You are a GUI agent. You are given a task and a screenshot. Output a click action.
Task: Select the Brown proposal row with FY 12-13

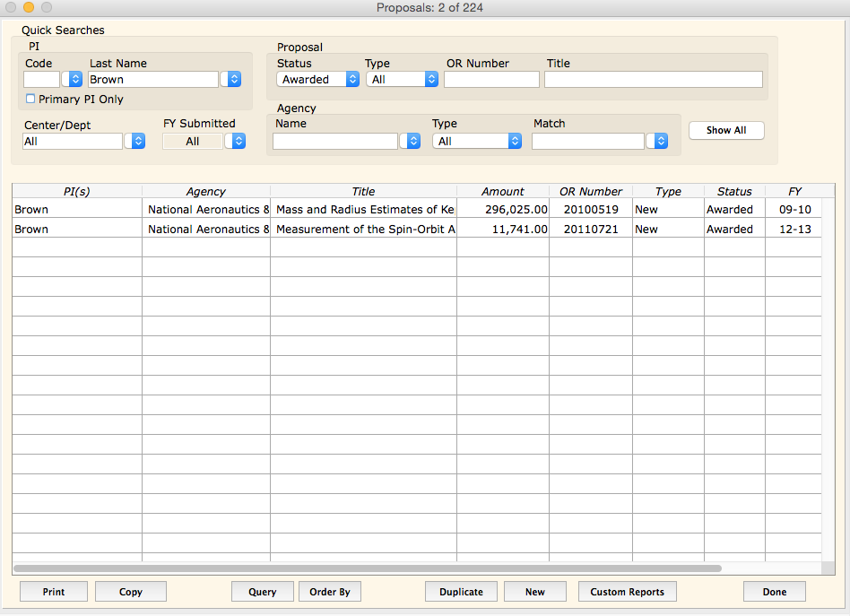[359, 230]
